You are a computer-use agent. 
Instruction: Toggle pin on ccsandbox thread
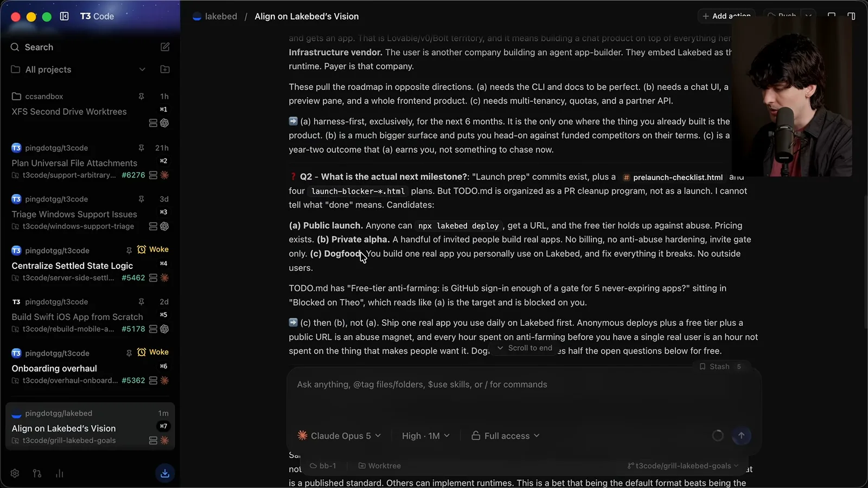click(141, 97)
